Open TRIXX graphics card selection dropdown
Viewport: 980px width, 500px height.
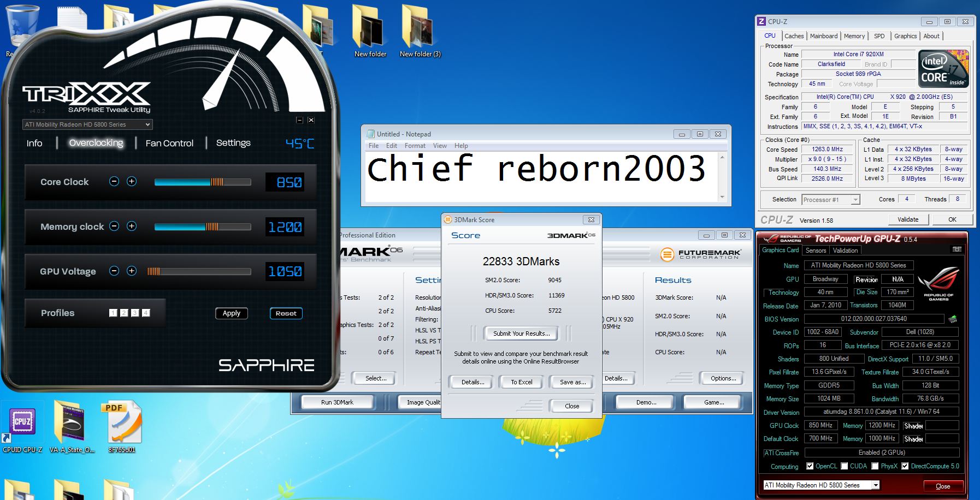coord(87,124)
